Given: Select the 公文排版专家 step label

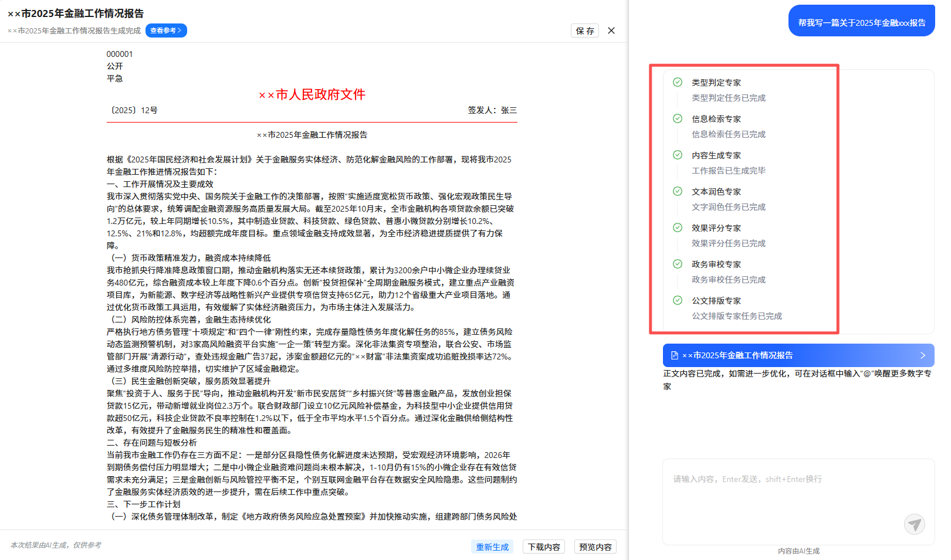Looking at the screenshot, I should tap(716, 301).
